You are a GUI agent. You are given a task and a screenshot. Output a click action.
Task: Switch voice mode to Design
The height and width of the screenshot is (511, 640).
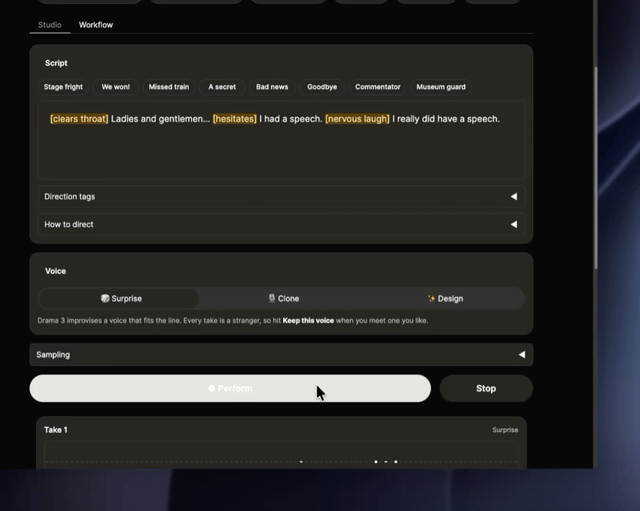click(445, 299)
